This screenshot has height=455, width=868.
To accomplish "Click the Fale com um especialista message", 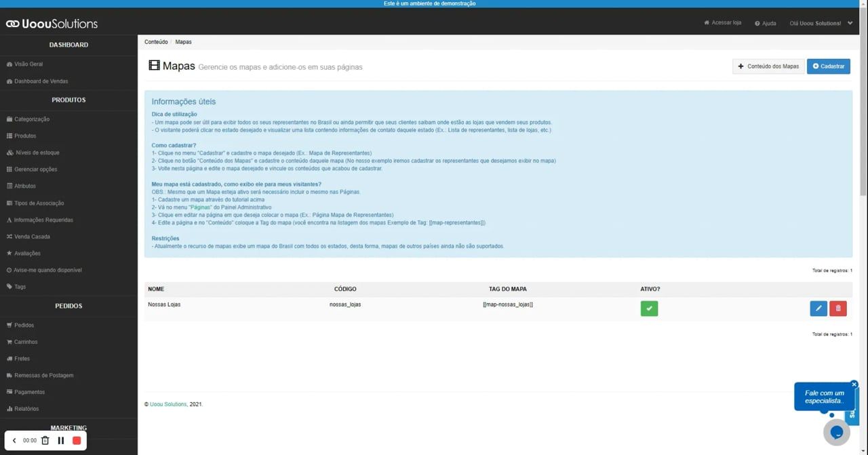I will (824, 397).
